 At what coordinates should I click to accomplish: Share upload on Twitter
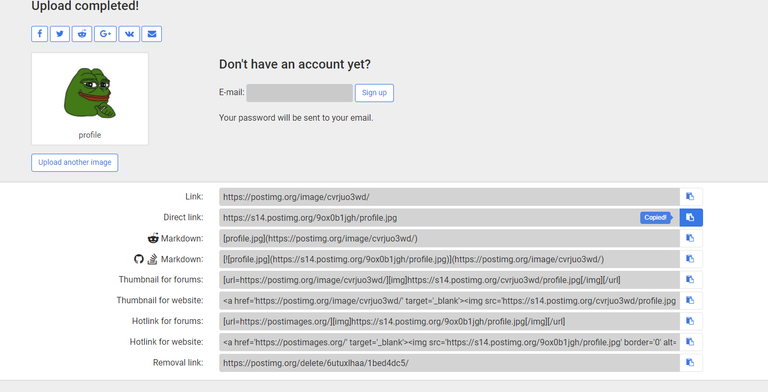pos(60,34)
